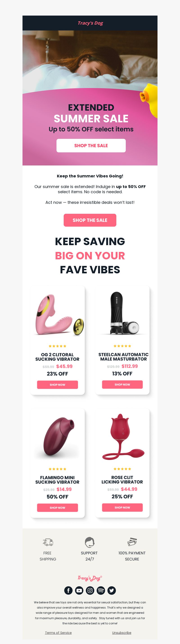Click the secure payment cards icon
The width and height of the screenshot is (180, 644).
click(132, 542)
